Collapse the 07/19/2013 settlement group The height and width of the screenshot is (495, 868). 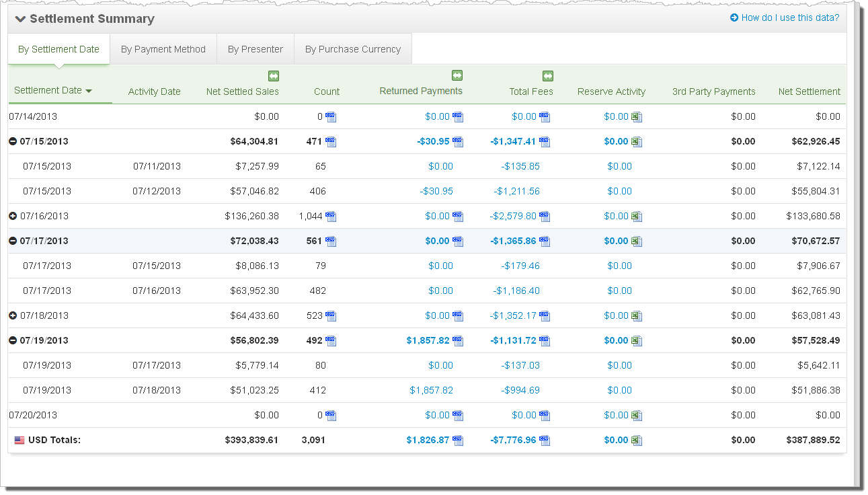tap(13, 341)
